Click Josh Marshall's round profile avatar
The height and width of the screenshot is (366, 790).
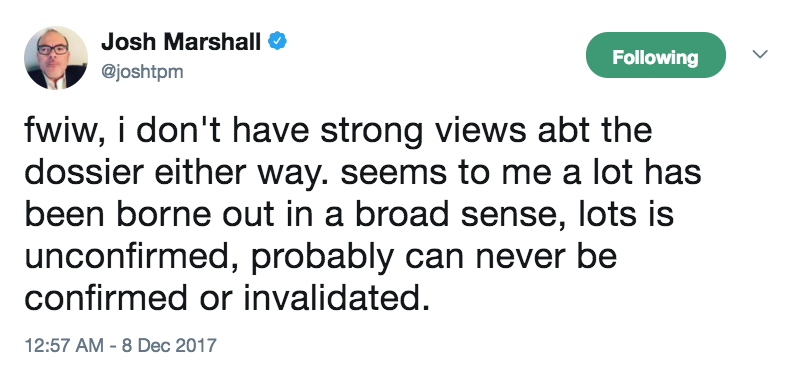(x=56, y=58)
